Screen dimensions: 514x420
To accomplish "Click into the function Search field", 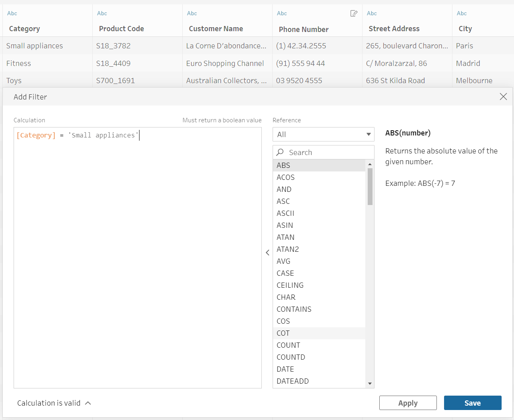I will [328, 152].
